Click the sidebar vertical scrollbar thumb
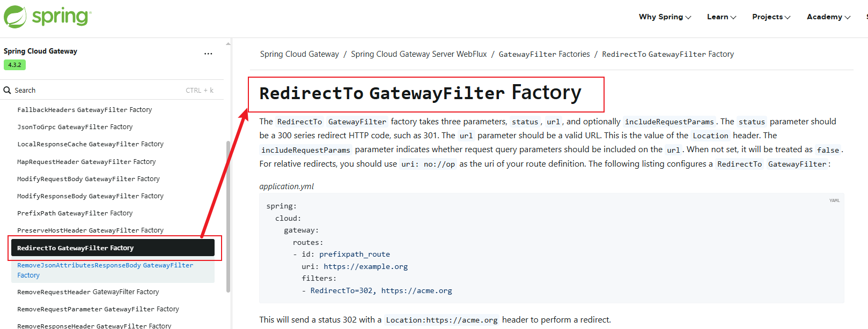This screenshot has height=329, width=868. pyautogui.click(x=228, y=216)
